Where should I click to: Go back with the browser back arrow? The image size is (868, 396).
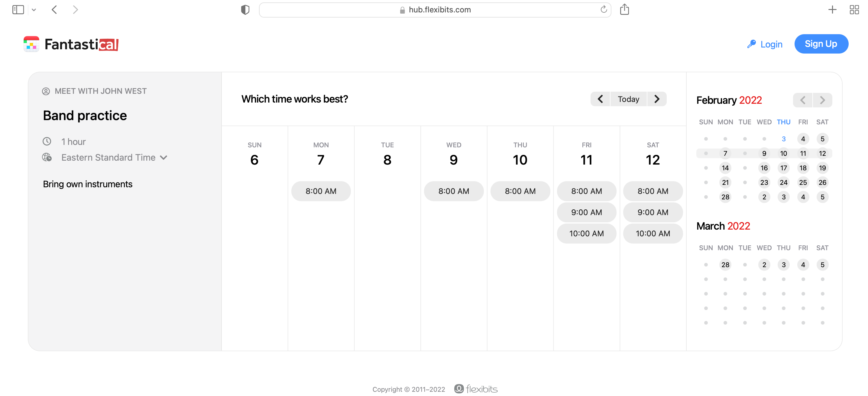(x=54, y=9)
